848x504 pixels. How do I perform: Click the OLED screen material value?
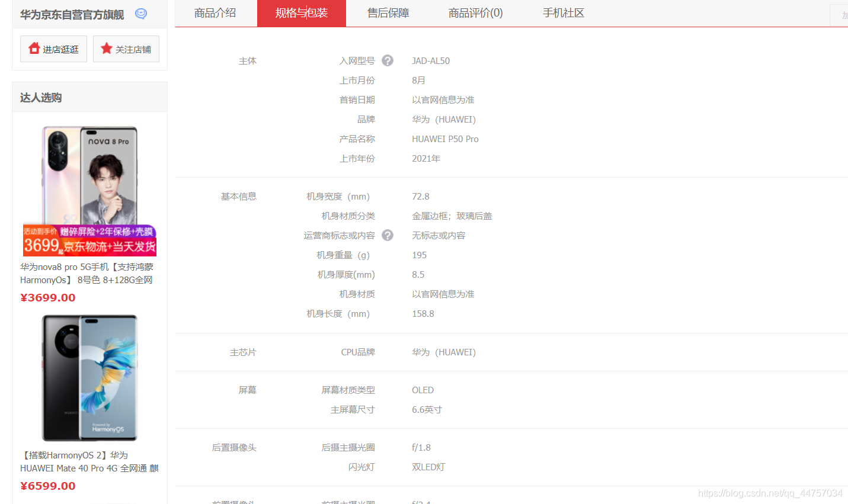click(423, 390)
